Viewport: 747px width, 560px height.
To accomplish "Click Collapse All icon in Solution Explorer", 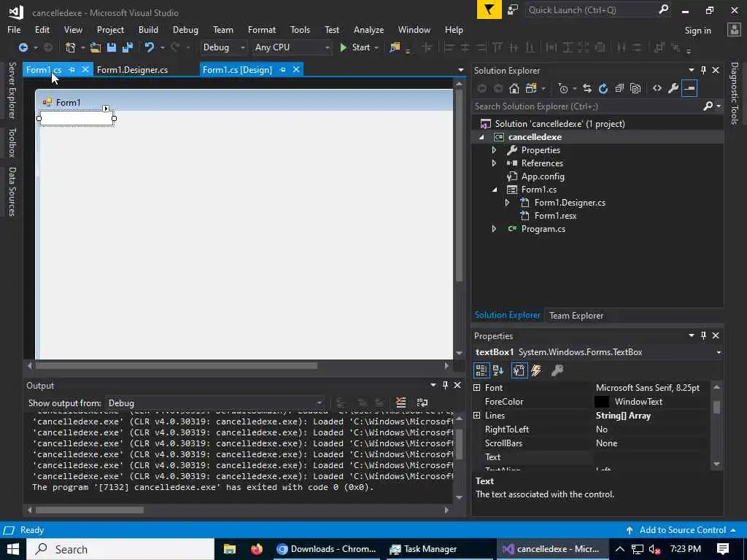I will [x=619, y=88].
